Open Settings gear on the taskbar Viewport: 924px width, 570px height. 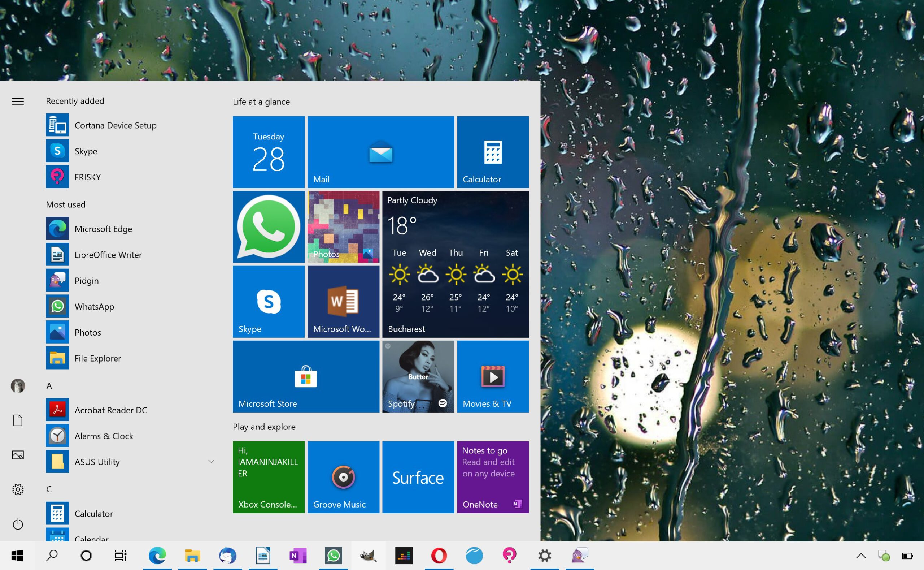545,556
